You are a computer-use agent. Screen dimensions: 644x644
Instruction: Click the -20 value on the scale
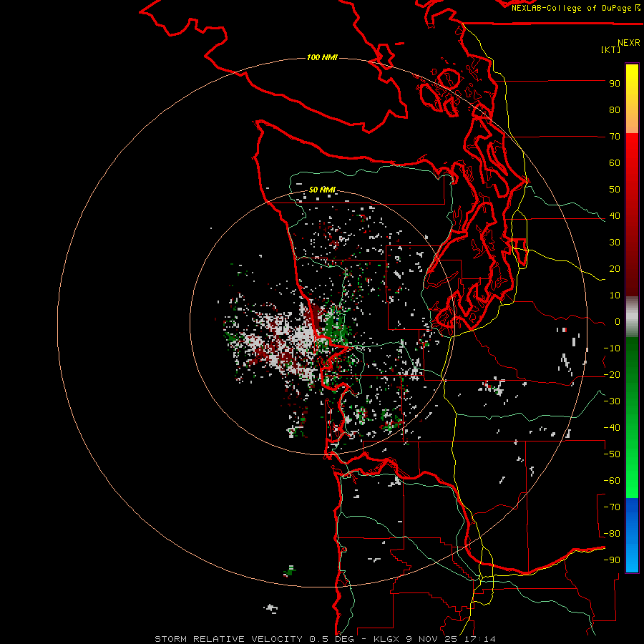pyautogui.click(x=612, y=374)
